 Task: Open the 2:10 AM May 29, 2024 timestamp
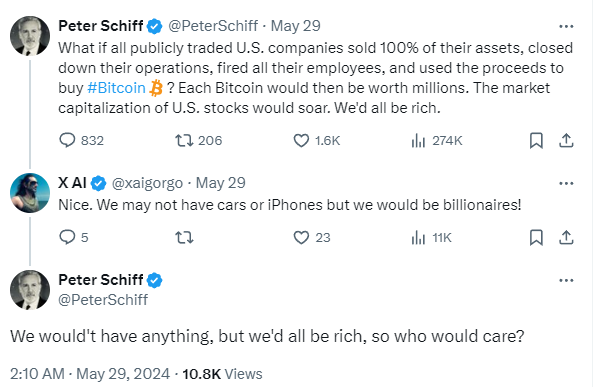90,374
